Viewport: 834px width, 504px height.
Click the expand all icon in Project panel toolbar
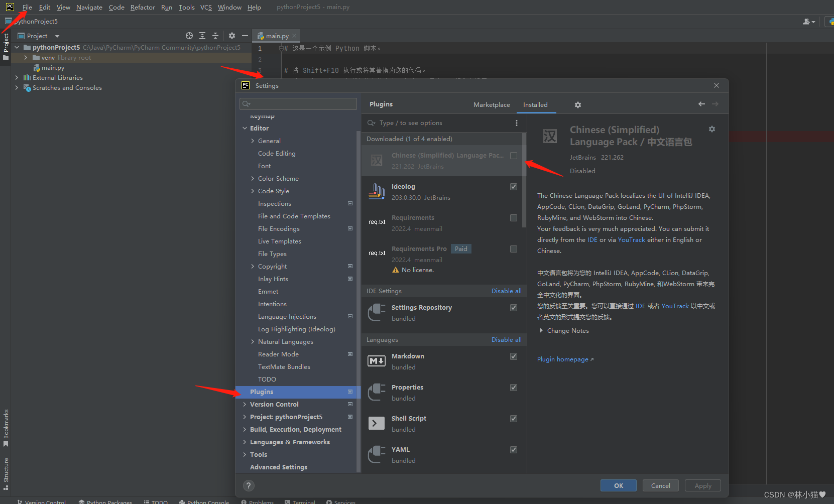(x=202, y=36)
